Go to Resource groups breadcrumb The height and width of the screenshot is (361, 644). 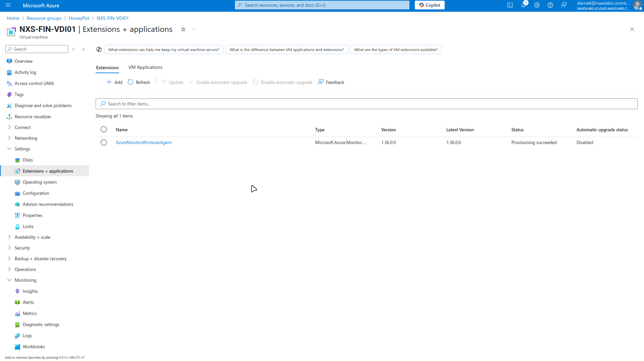pyautogui.click(x=44, y=18)
